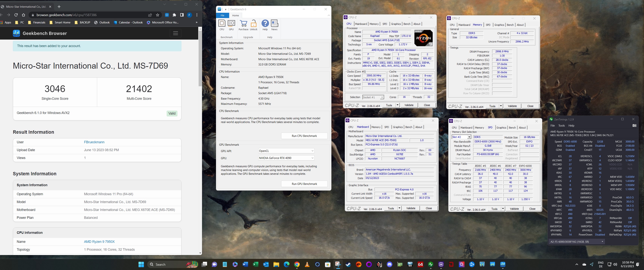Image resolution: width=644 pixels, height=270 pixels.
Task: Show more bookmarks via the overflow chevron
Action: [x=197, y=22]
